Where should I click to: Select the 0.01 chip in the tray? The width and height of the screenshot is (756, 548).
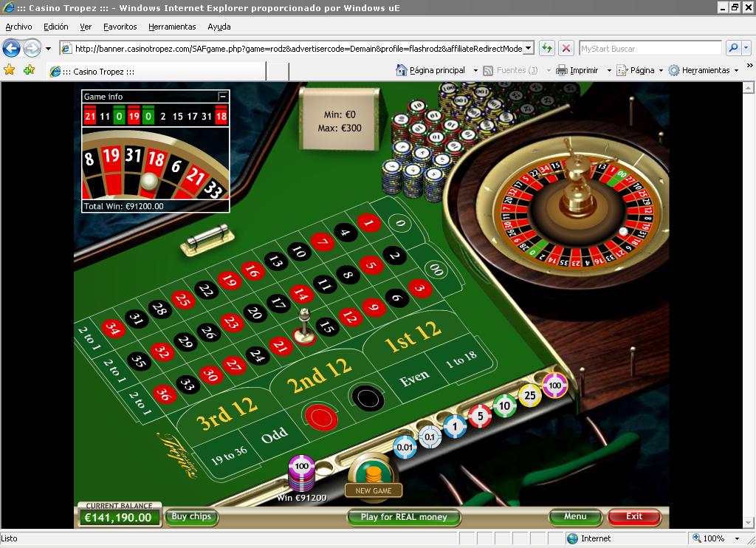(405, 447)
